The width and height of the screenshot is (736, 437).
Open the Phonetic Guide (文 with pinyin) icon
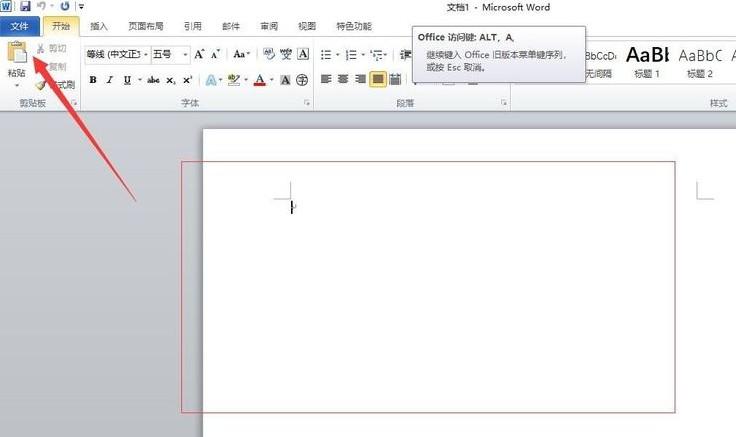click(x=286, y=54)
